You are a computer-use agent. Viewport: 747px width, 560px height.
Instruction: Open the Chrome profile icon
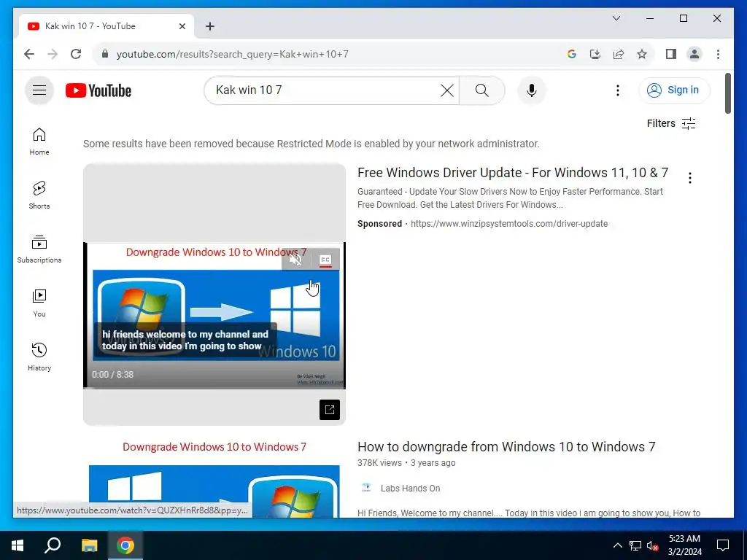click(694, 54)
